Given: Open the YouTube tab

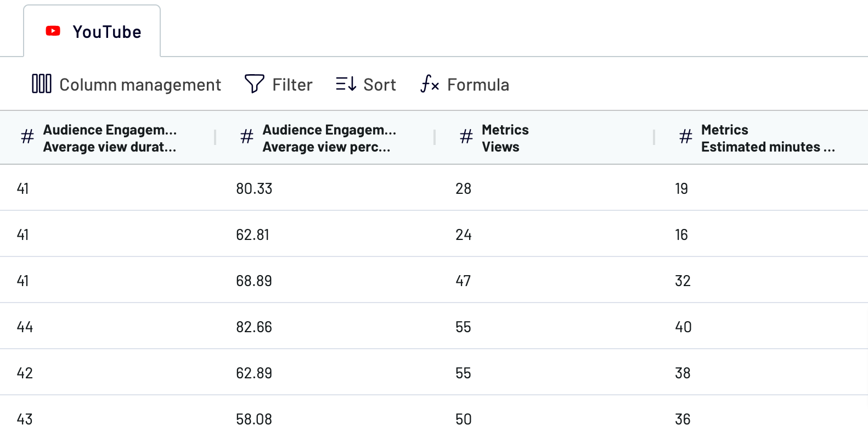Looking at the screenshot, I should (x=92, y=31).
